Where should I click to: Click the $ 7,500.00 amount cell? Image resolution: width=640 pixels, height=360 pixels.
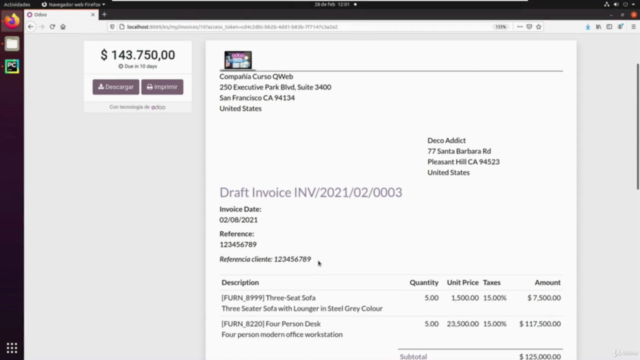544,298
